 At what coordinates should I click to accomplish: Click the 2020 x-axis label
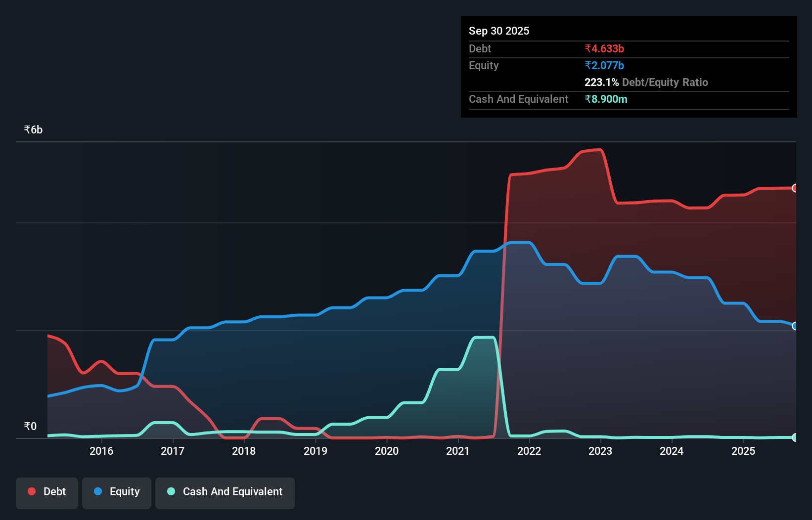coord(387,451)
